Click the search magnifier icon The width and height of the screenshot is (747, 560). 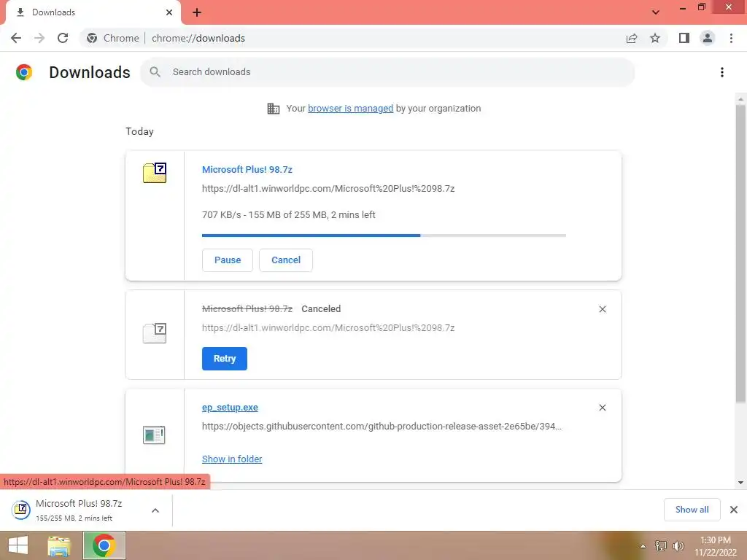pos(155,72)
